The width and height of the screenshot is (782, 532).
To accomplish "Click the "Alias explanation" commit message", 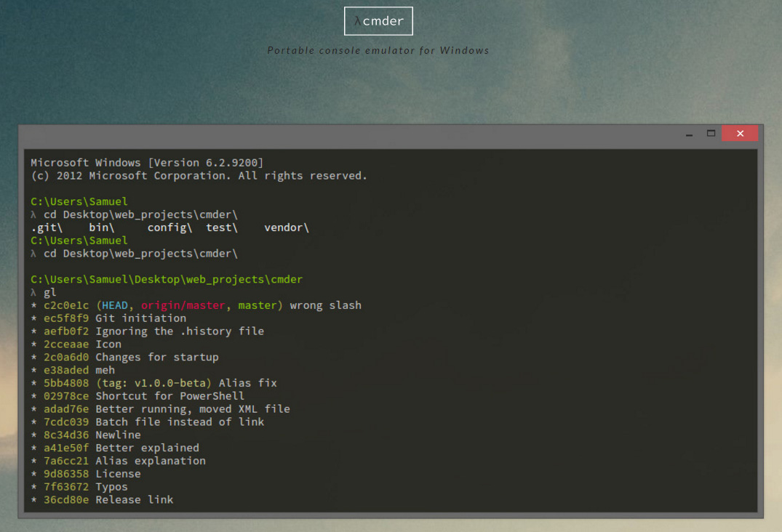I will [x=151, y=461].
